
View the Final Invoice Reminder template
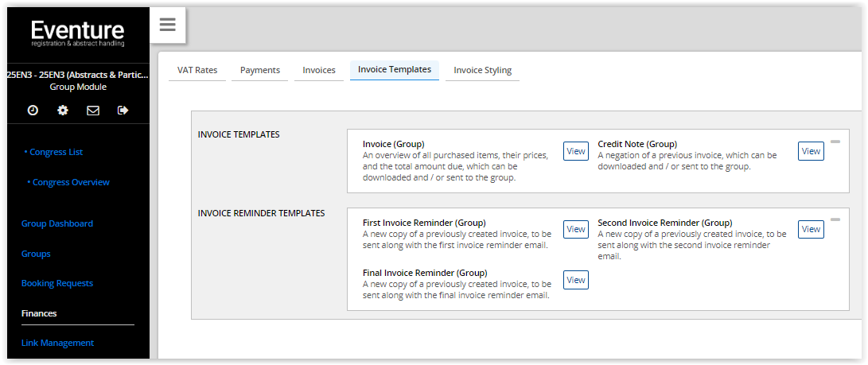click(576, 280)
